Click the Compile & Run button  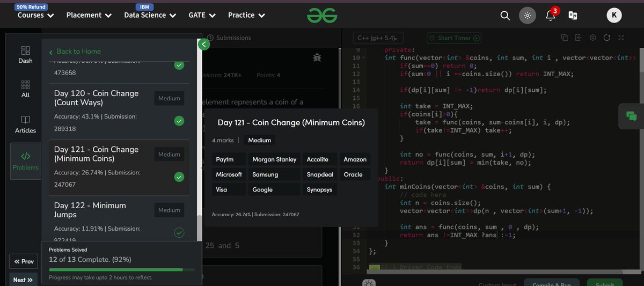coord(551,282)
